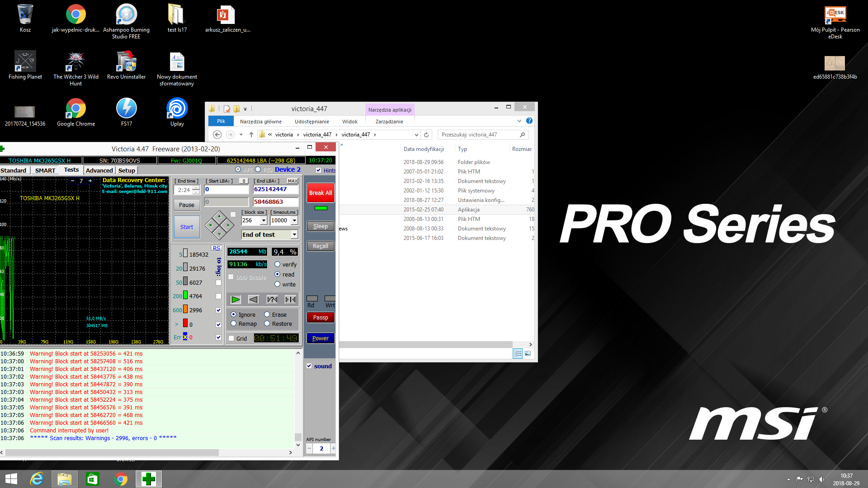Viewport: 868px width, 488px height.
Task: Select the Remap radio option
Action: coord(234,324)
